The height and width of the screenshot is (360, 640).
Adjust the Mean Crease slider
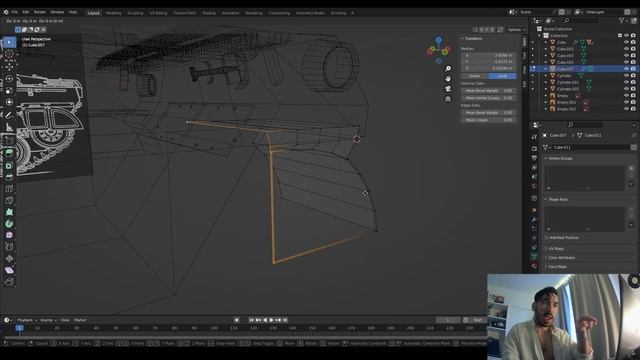tap(489, 120)
